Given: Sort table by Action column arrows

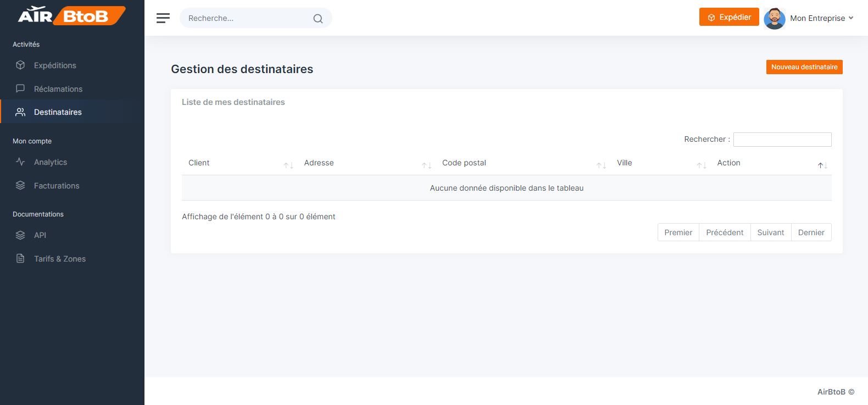Looking at the screenshot, I should tap(822, 165).
